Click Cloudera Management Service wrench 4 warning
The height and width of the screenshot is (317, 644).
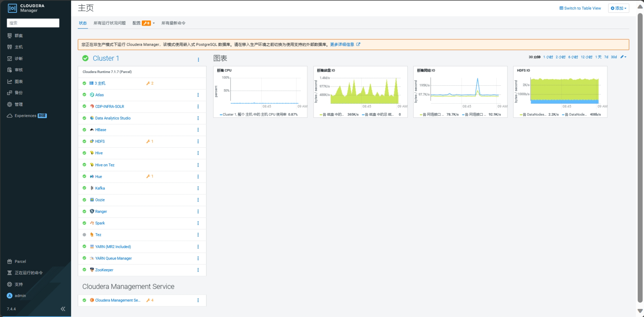pyautogui.click(x=150, y=300)
